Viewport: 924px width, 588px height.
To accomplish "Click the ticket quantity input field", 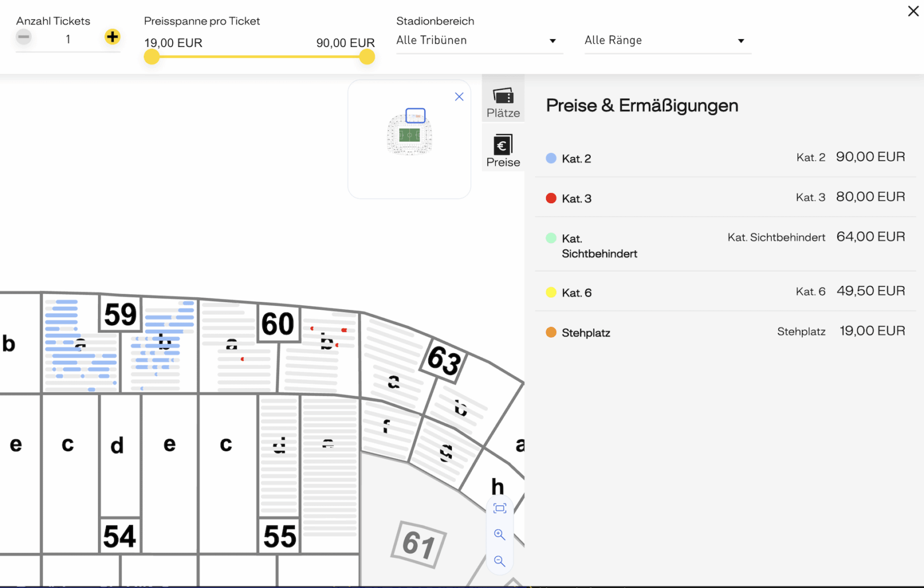I will 68,39.
